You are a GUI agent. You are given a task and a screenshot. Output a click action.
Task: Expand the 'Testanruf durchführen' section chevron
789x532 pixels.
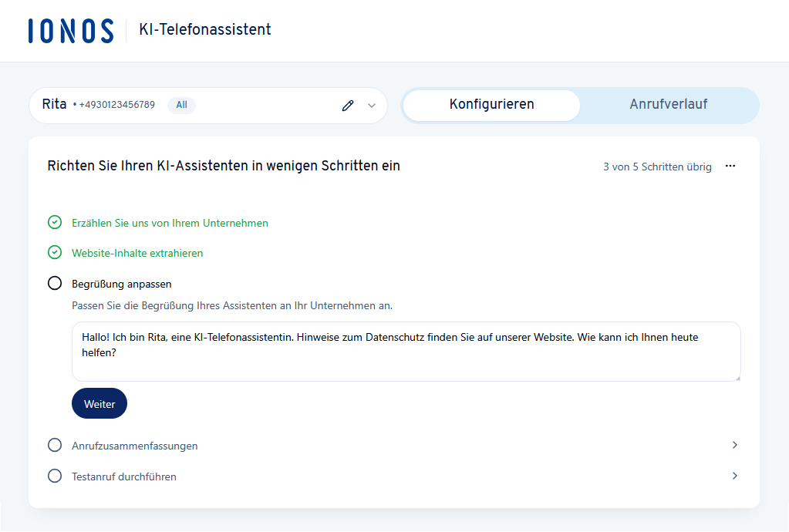[734, 476]
